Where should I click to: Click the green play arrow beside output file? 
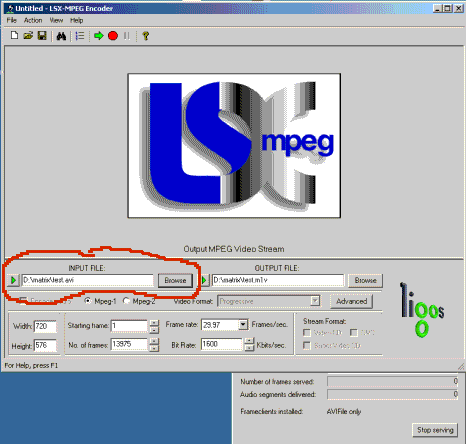pyautogui.click(x=204, y=280)
